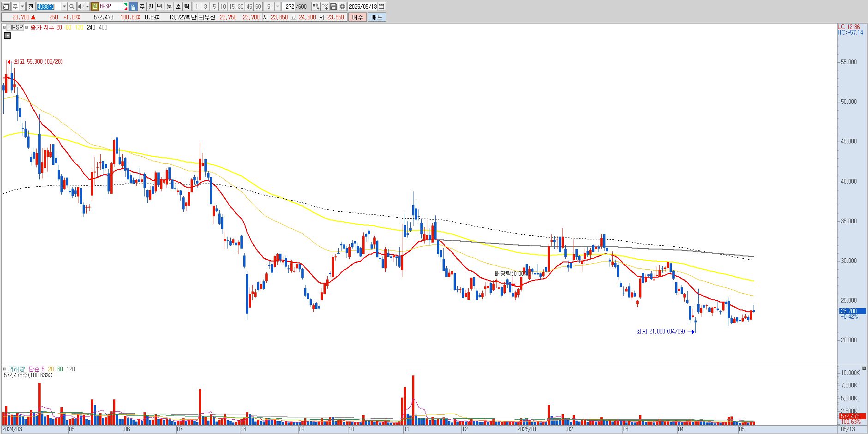The image size is (868, 434).
Task: Click the date field 2025/05/13
Action: point(363,6)
